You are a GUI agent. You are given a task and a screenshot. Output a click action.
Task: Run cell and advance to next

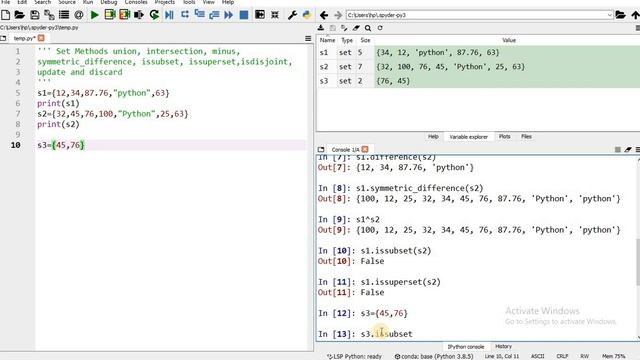point(124,15)
